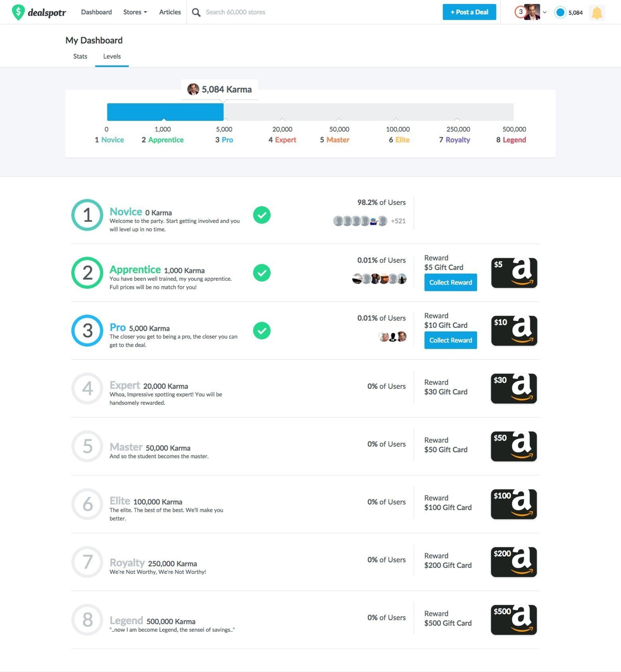The width and height of the screenshot is (621, 672).
Task: Click Novice user avatars group
Action: tap(360, 221)
